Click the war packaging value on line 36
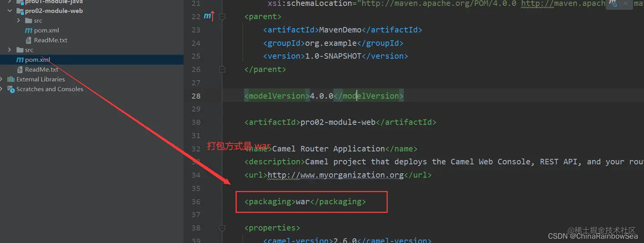This screenshot has height=243, width=644. pyautogui.click(x=303, y=202)
